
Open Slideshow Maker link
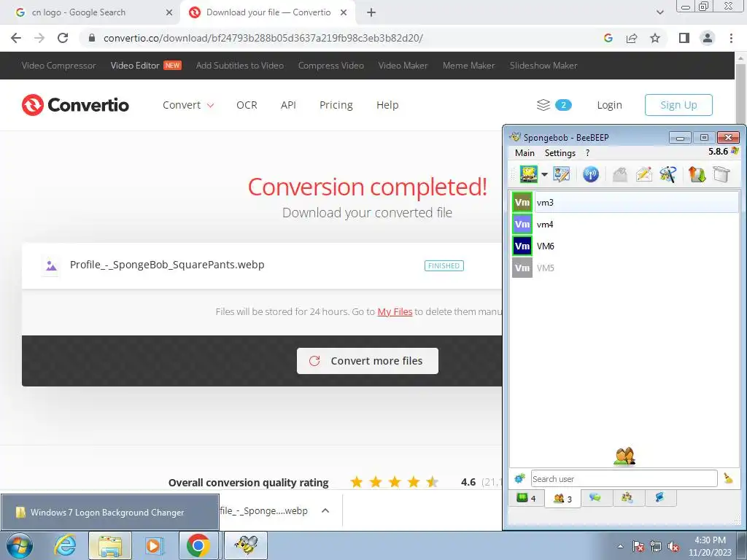(x=543, y=66)
